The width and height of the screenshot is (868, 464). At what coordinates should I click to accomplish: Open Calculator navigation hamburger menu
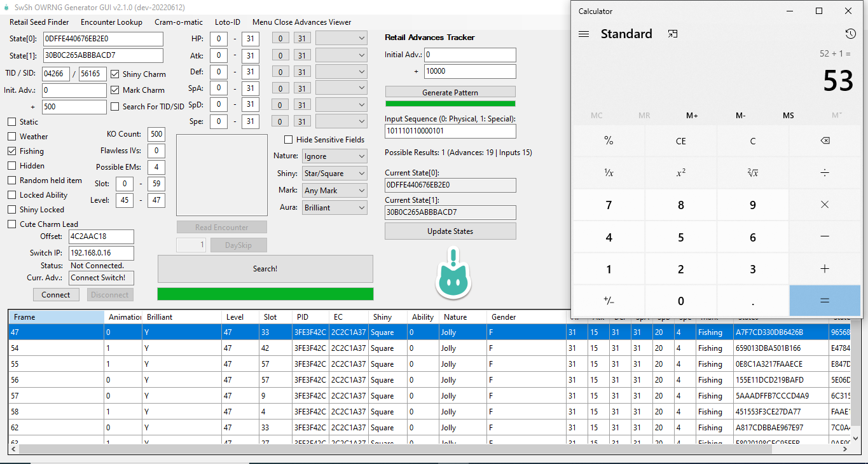click(584, 34)
